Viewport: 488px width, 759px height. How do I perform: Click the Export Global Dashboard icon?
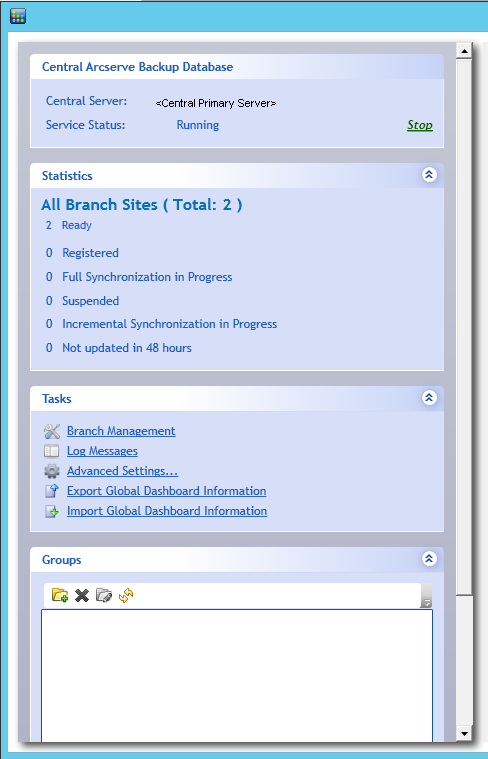[x=52, y=491]
